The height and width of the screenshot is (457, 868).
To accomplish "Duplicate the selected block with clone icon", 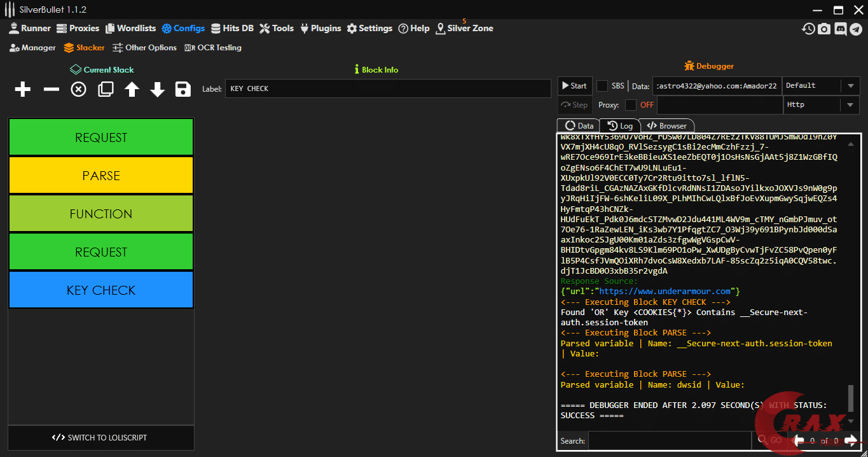I will (x=106, y=90).
